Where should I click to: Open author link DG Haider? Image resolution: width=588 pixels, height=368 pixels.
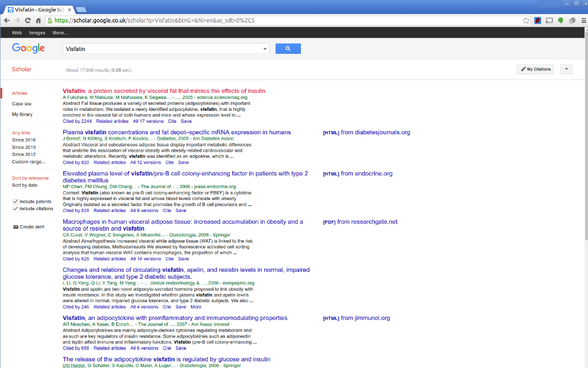tap(73, 366)
